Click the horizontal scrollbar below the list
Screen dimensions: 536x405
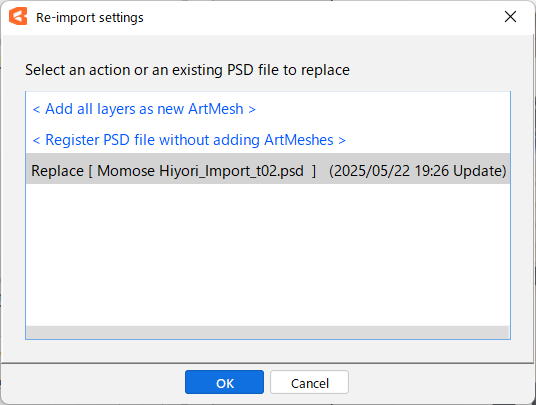click(268, 332)
